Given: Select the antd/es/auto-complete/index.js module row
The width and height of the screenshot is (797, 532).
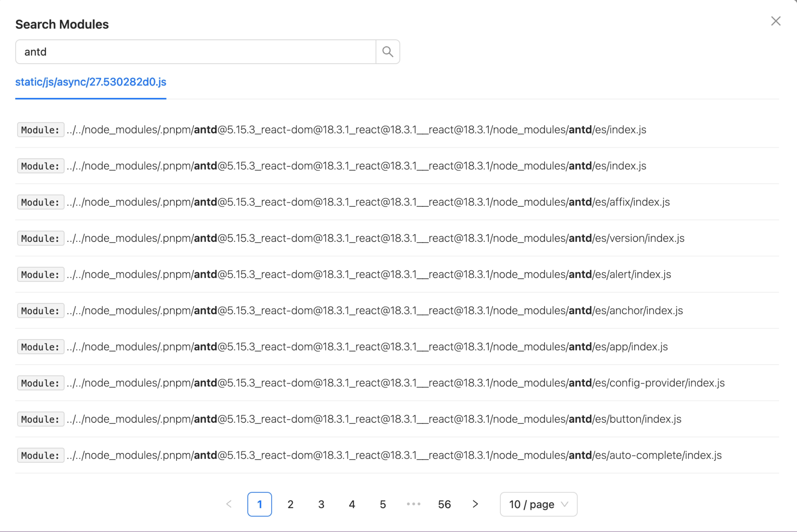Looking at the screenshot, I should 397,455.
